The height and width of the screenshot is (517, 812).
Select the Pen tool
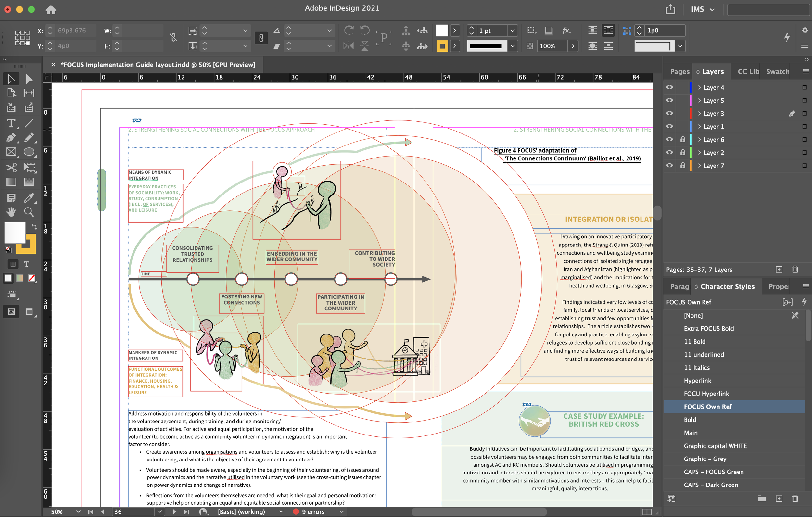(x=11, y=138)
